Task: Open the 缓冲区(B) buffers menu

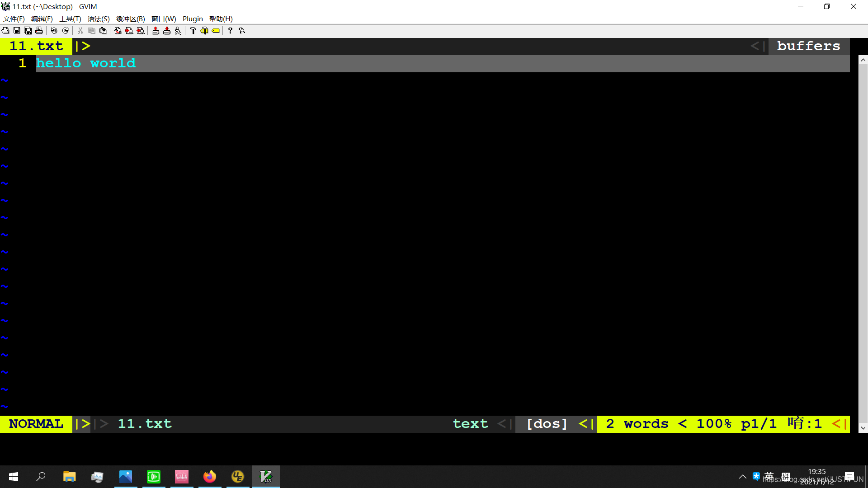Action: (x=131, y=19)
